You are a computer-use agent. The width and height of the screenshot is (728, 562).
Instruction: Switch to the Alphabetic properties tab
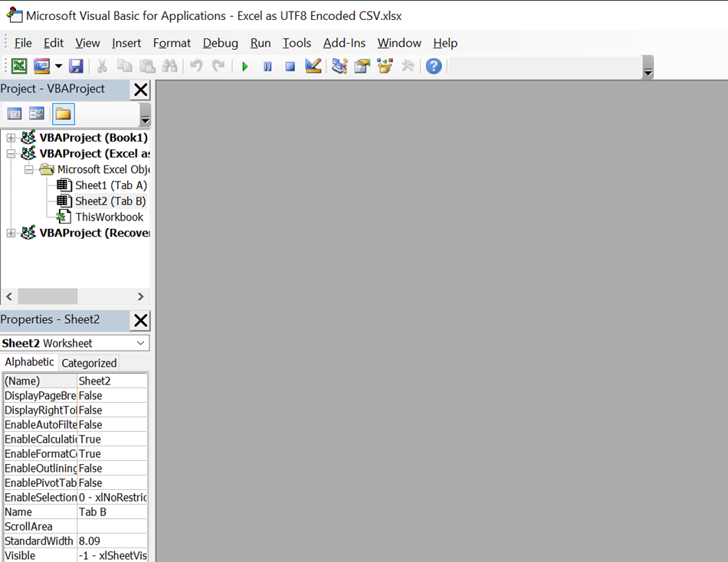point(29,362)
